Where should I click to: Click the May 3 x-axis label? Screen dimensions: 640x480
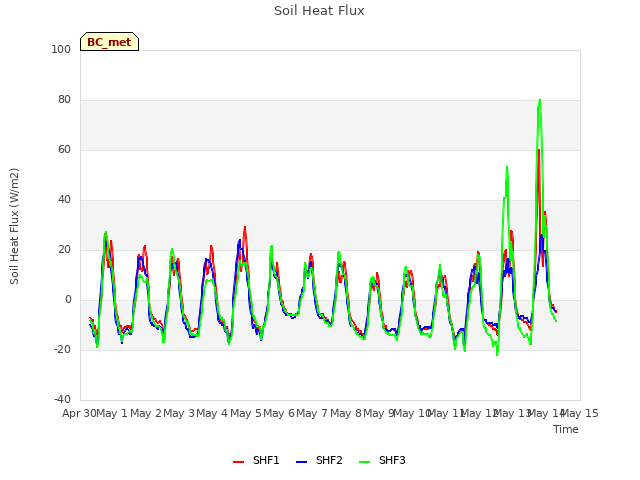[x=179, y=413]
